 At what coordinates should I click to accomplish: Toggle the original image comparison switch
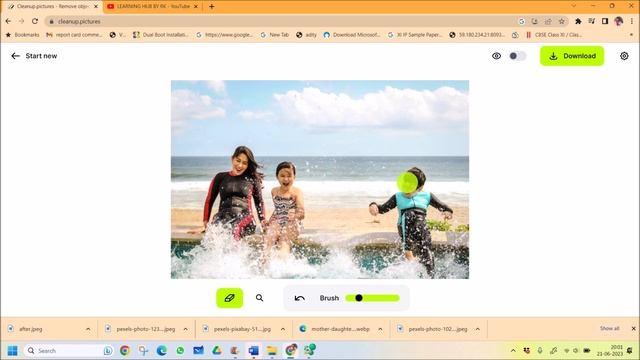517,56
